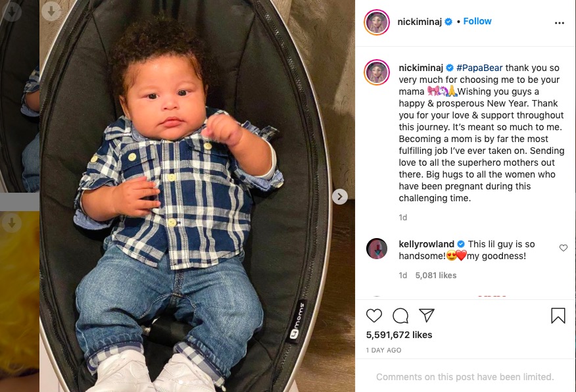Click nickiminaj avatar in post header
The width and height of the screenshot is (576, 392).
tap(377, 22)
